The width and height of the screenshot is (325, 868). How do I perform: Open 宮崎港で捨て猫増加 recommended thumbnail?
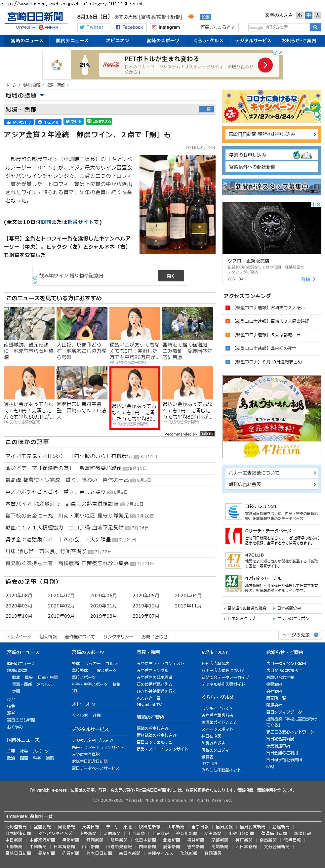[187, 323]
